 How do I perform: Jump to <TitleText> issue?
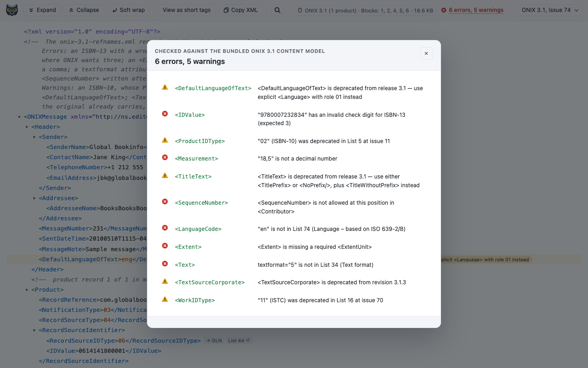(x=193, y=177)
